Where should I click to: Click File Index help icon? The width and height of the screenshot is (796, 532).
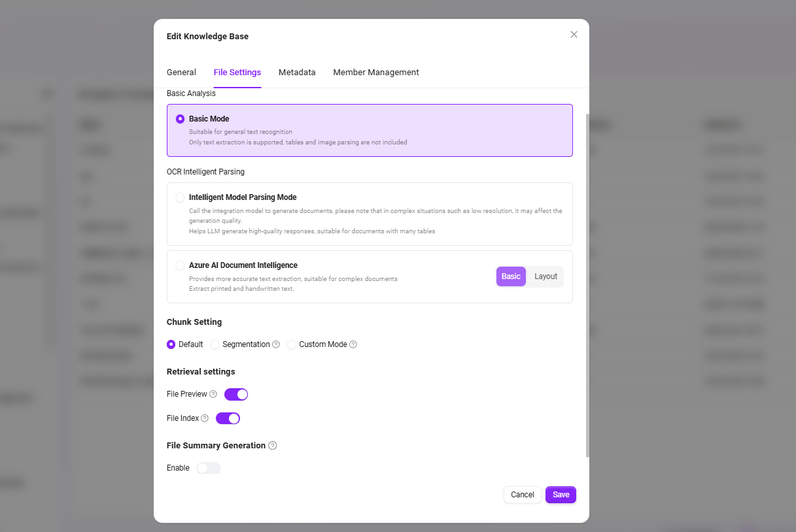coord(205,418)
